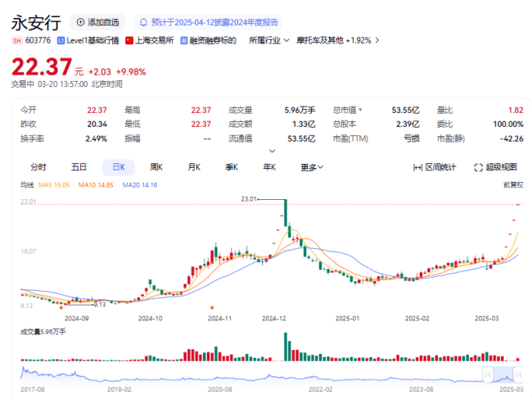Toggle the 总市值 dropdown triangle
532x399 pixels.
tap(360, 110)
